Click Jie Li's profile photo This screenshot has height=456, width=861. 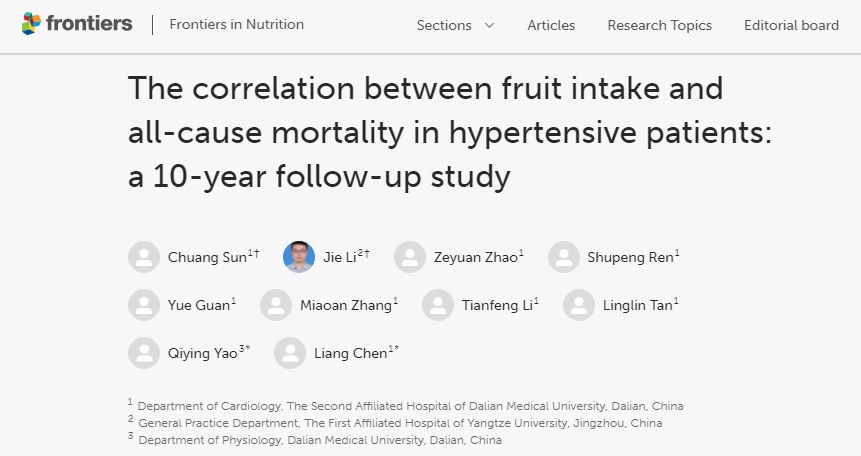click(299, 257)
